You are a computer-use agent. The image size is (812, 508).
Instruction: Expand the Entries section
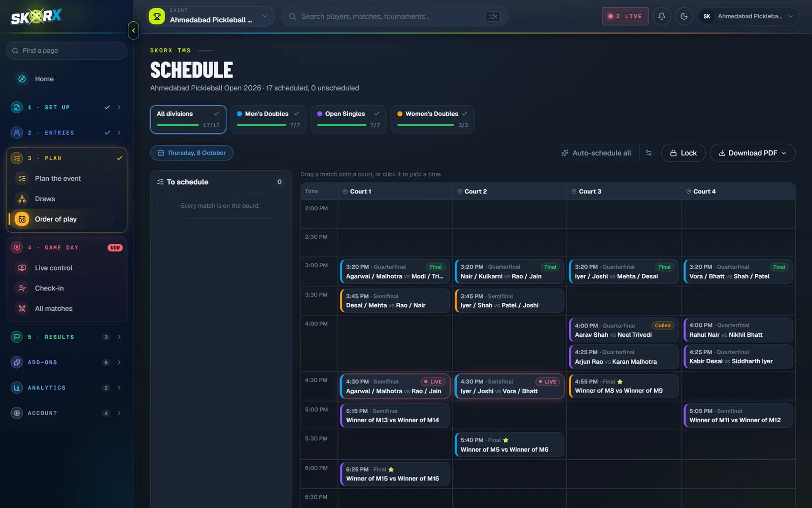click(x=119, y=133)
